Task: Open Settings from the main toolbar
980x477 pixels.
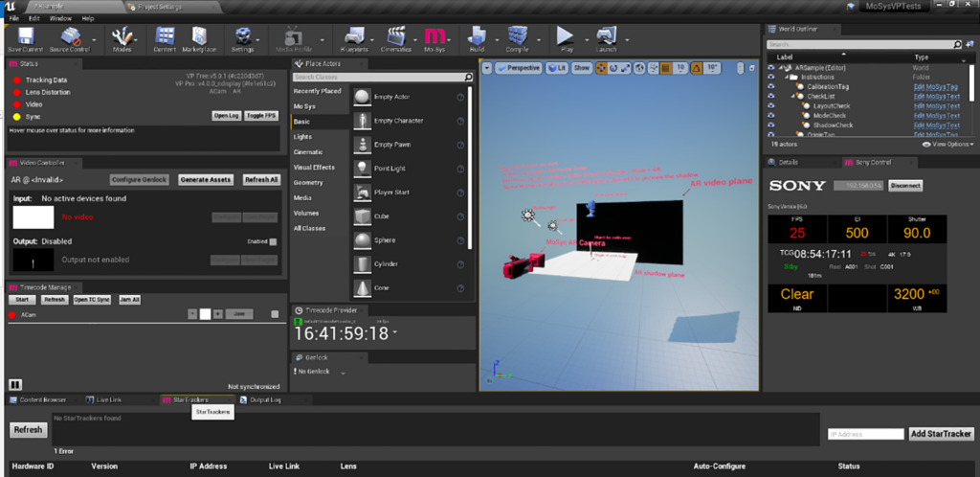Action: [241, 38]
